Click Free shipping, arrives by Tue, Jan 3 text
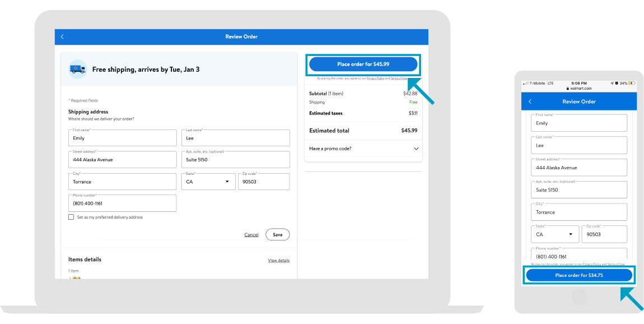Image resolution: width=644 pixels, height=324 pixels. point(146,70)
